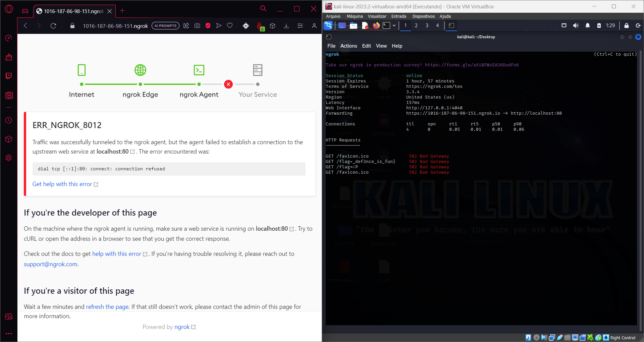This screenshot has height=342, width=644.
Task: Open VirtualBox Arquivo menu
Action: point(333,16)
